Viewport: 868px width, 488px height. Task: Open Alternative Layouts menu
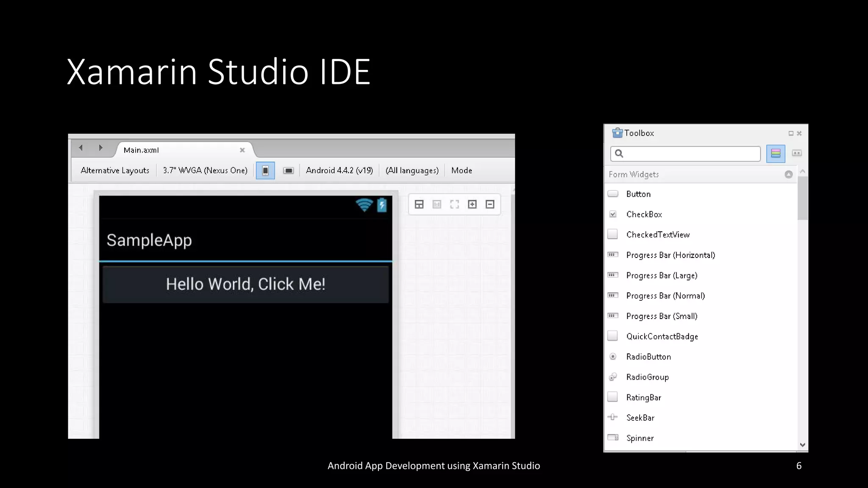point(115,170)
